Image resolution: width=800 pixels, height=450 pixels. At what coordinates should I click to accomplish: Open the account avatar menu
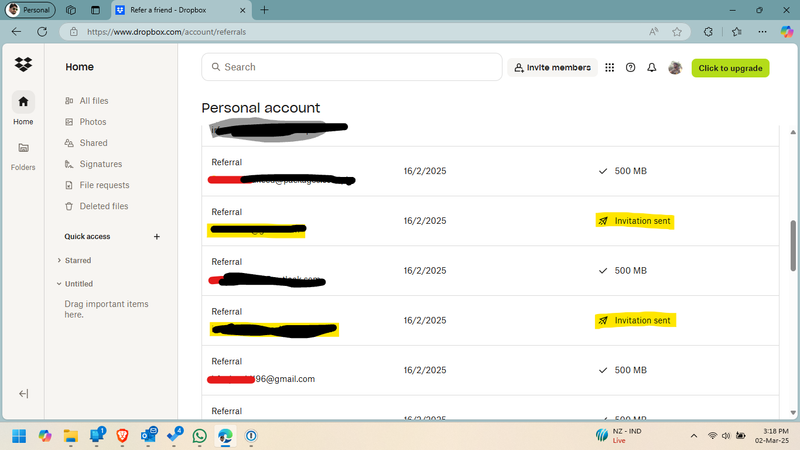(x=675, y=68)
